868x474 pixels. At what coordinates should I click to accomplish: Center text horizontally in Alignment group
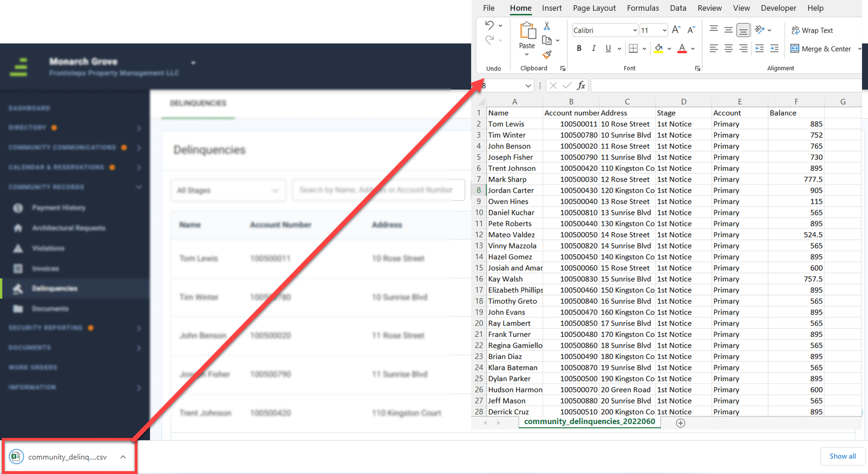tap(729, 48)
